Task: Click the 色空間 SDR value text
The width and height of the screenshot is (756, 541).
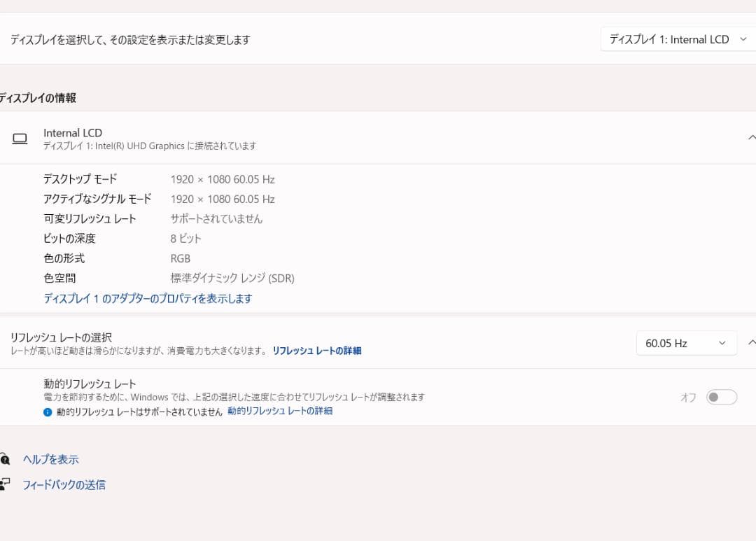Action: click(231, 278)
